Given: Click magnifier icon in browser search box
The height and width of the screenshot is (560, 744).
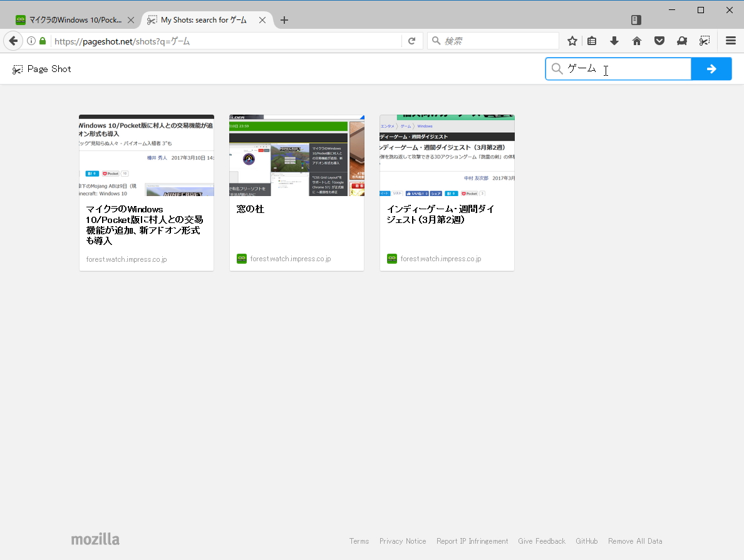Looking at the screenshot, I should (x=436, y=41).
